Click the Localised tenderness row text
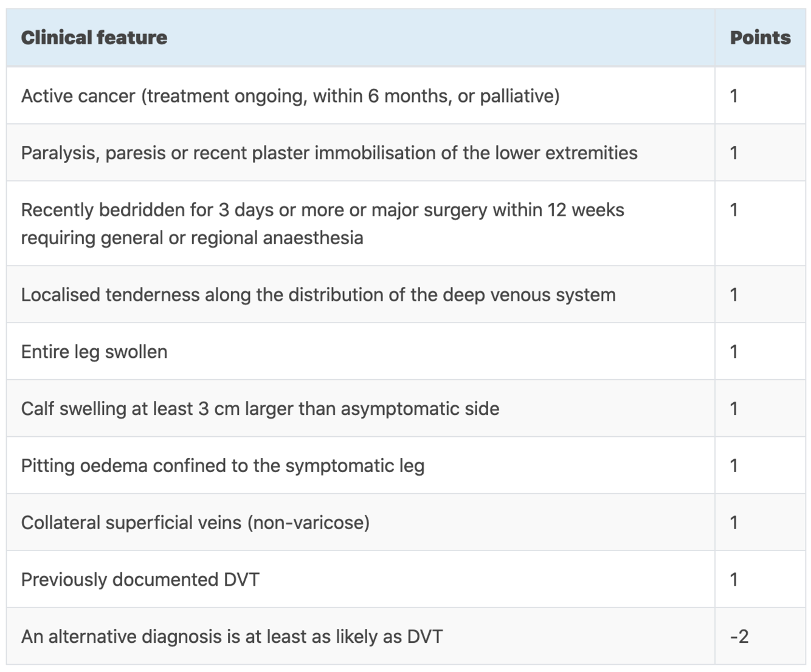 pos(319,295)
